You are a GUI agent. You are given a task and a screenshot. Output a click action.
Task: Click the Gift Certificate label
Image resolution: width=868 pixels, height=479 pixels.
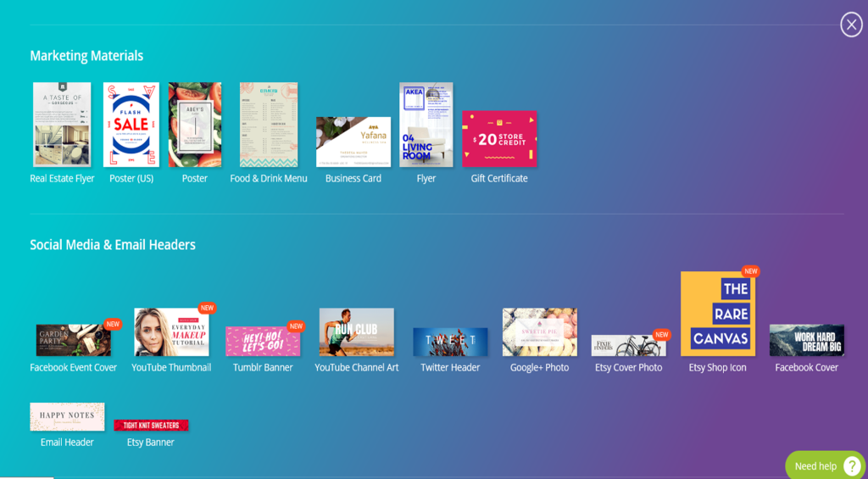coord(499,178)
